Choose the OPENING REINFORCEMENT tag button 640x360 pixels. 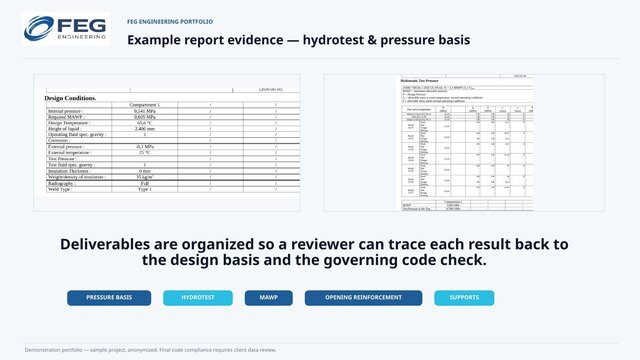tap(363, 298)
